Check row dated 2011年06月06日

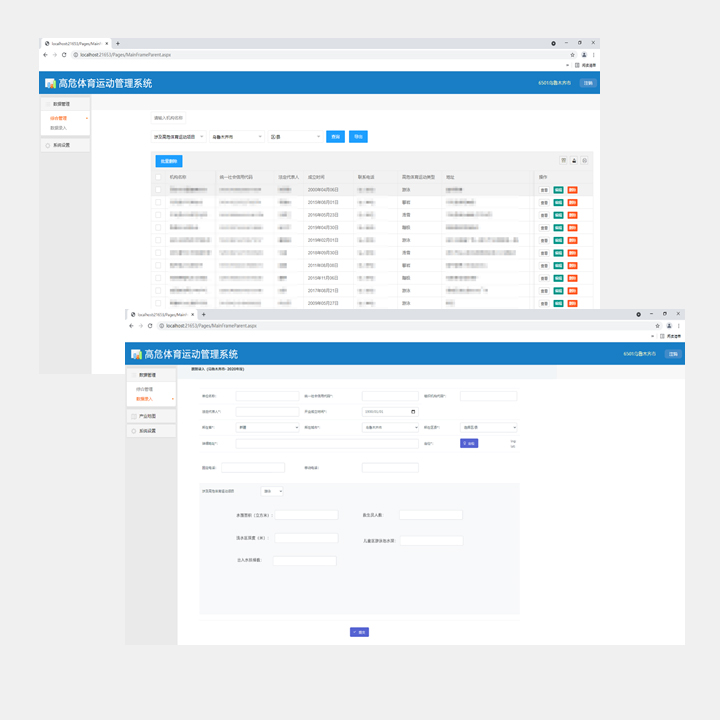point(158,265)
